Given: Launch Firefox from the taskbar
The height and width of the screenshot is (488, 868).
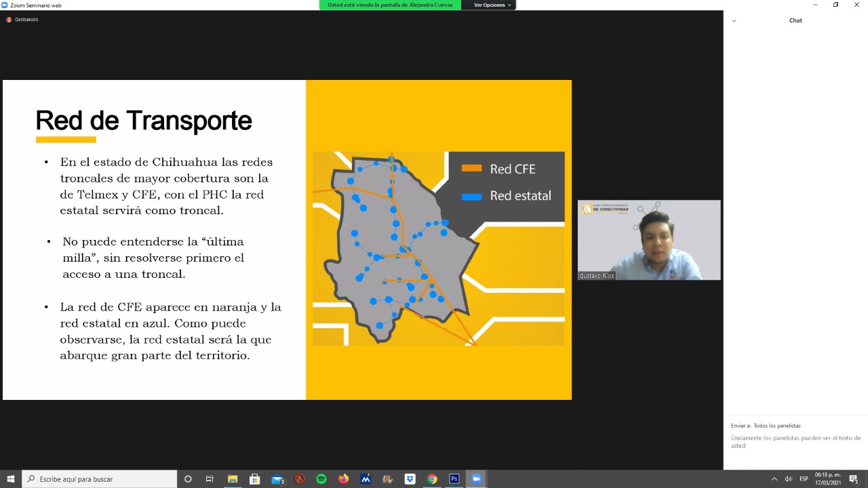Looking at the screenshot, I should pos(342,479).
